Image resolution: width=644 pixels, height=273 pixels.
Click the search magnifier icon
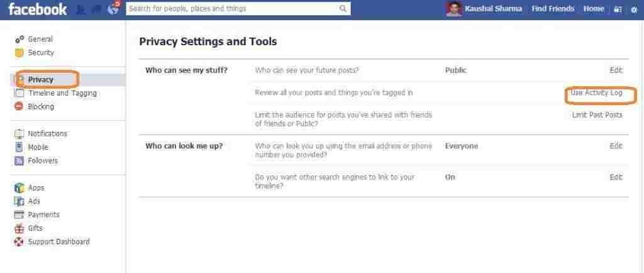click(343, 9)
